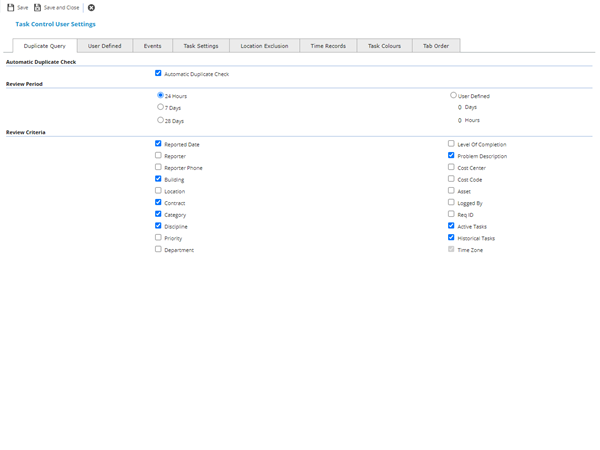Screen dimensions: 600x450
Task: Open the Task Colours tab
Action: coord(384,46)
